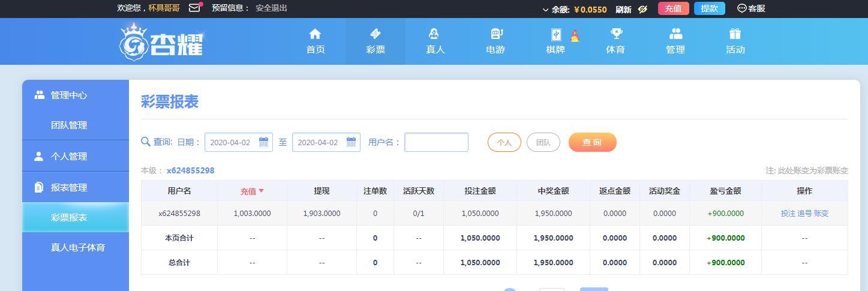
Task: Open the 体育 trophy icon
Action: coord(615,34)
